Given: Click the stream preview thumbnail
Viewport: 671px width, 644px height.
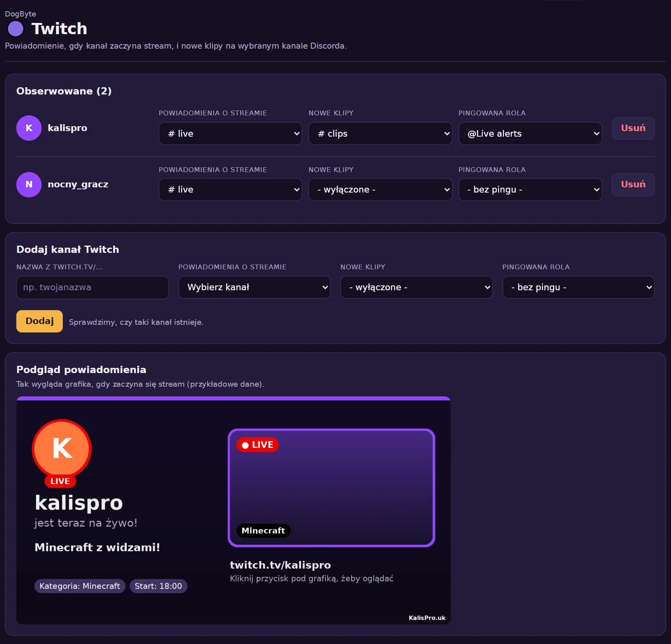Looking at the screenshot, I should 331,488.
